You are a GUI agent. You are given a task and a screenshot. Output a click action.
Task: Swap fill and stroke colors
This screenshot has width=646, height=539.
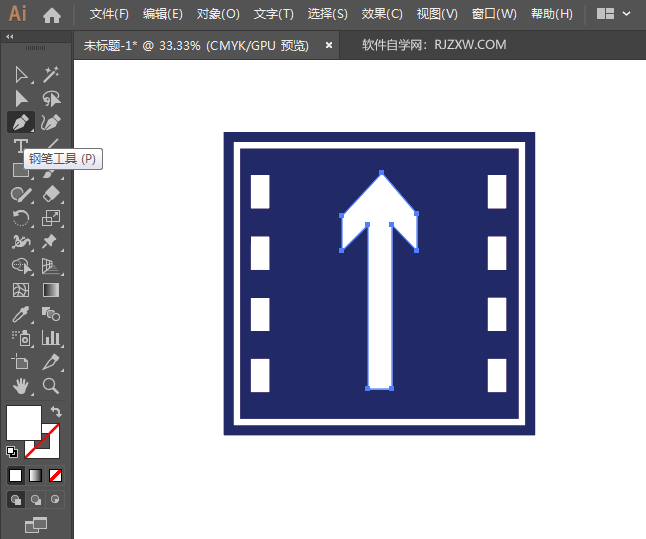pos(56,411)
